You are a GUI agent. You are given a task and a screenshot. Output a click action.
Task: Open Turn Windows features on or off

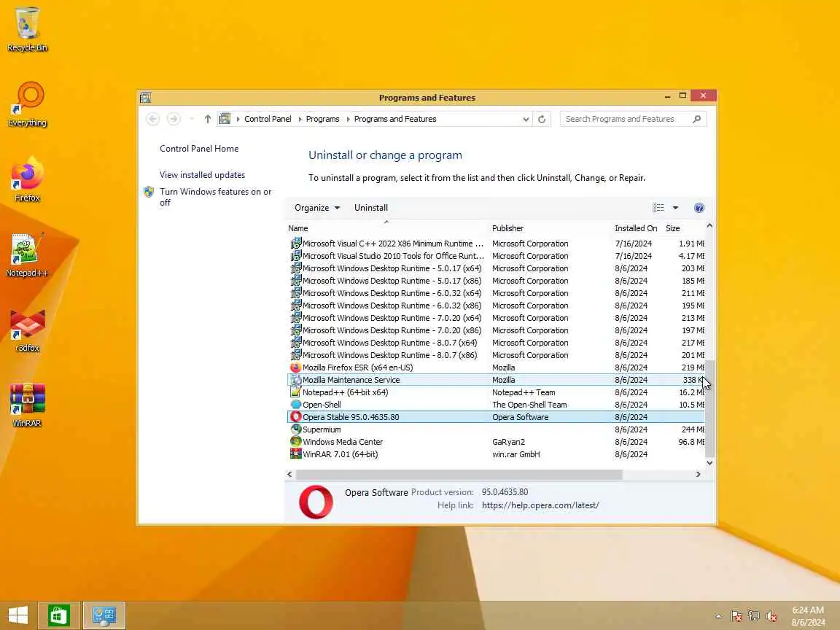215,197
